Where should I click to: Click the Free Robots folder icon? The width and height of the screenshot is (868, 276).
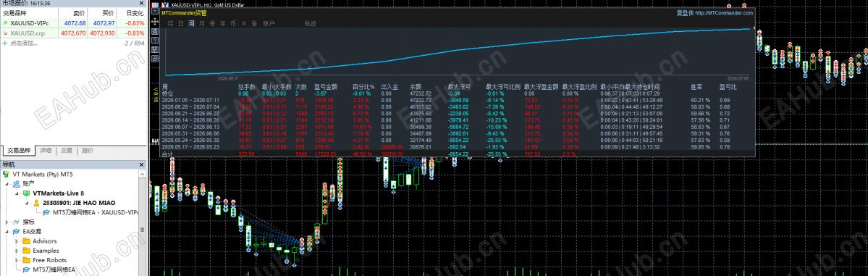pos(26,260)
